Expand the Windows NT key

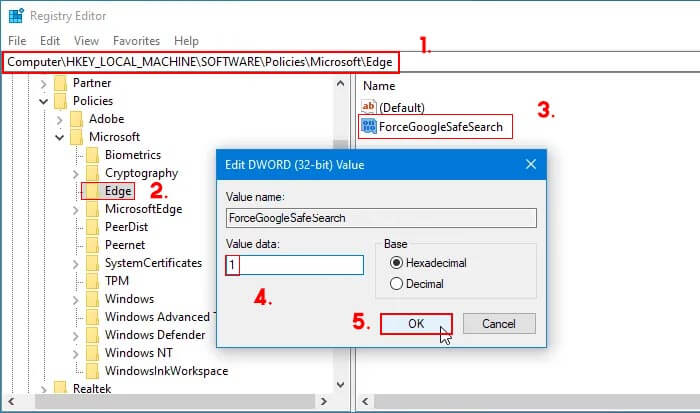[75, 354]
